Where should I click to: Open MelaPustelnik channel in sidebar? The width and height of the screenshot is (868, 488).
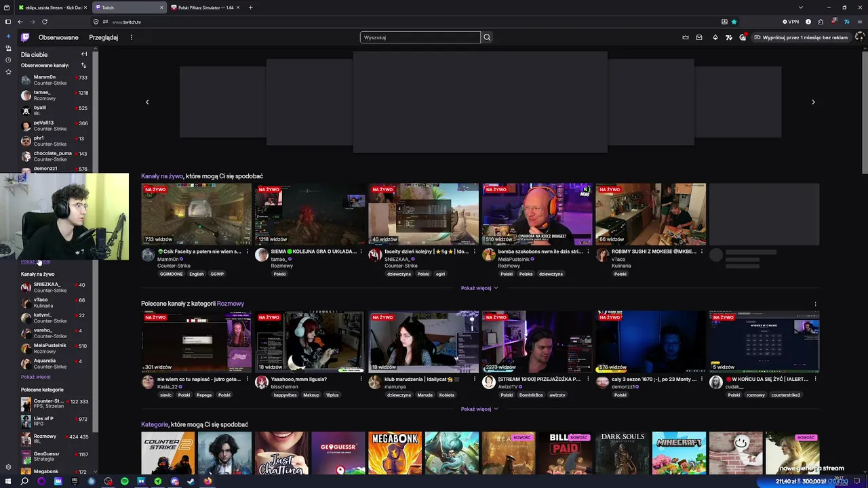[x=54, y=348]
